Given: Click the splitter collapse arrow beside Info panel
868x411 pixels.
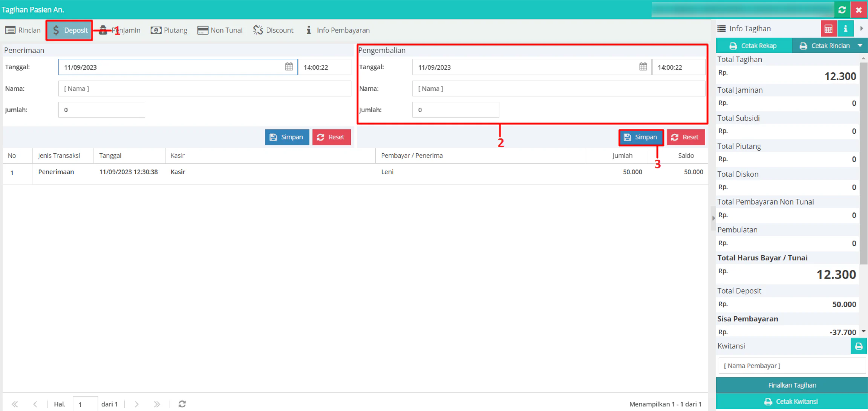Looking at the screenshot, I should pyautogui.click(x=713, y=218).
